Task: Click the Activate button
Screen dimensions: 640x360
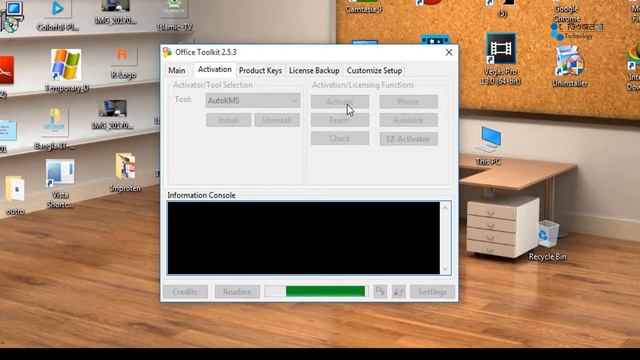Action: click(340, 102)
